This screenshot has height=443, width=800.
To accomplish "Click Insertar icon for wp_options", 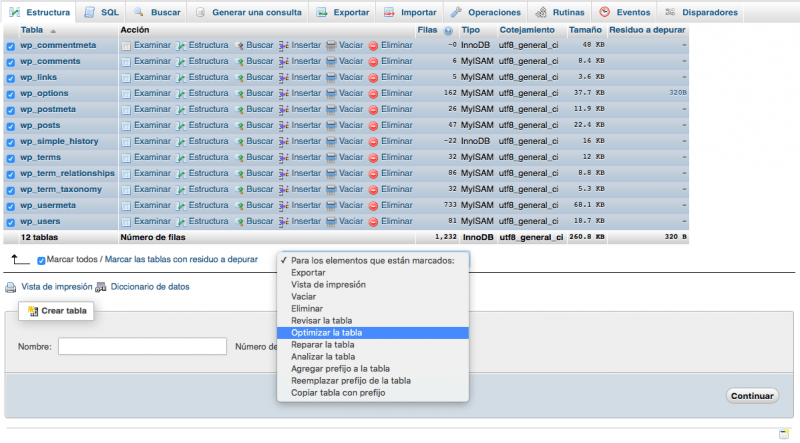I will click(284, 94).
